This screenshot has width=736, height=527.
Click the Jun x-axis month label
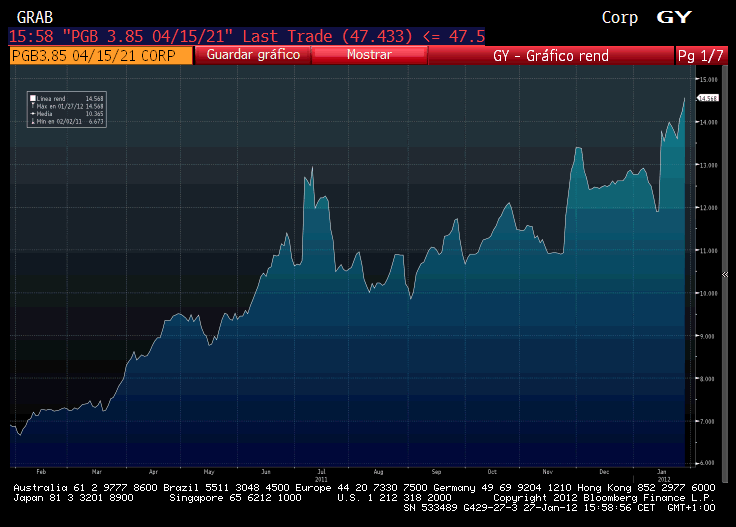[266, 472]
